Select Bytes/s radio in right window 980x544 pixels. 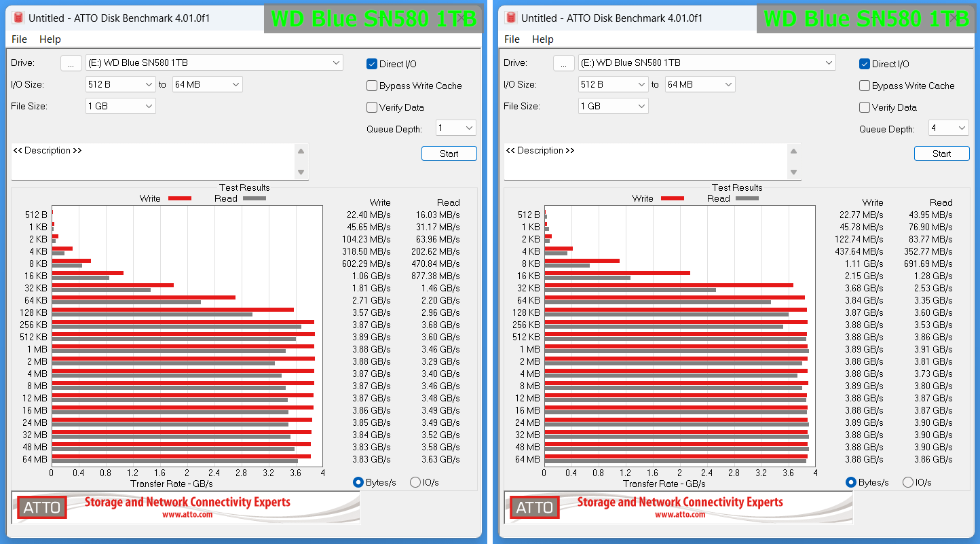tap(851, 482)
